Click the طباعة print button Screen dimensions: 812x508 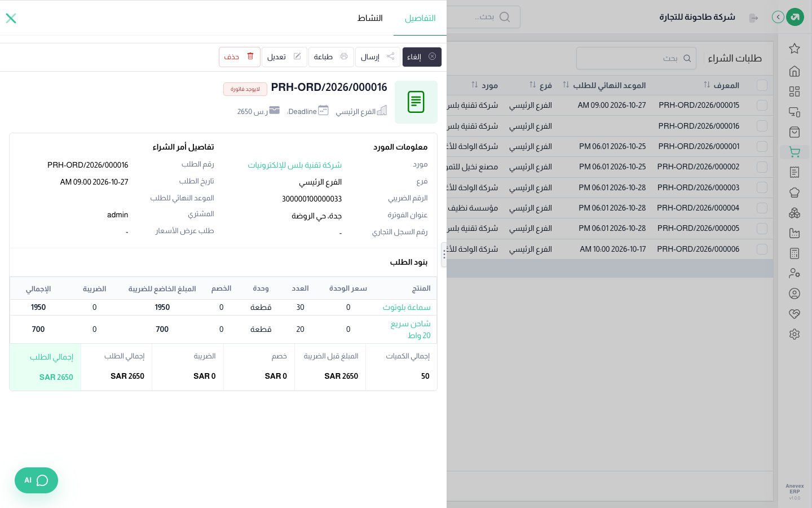click(331, 57)
